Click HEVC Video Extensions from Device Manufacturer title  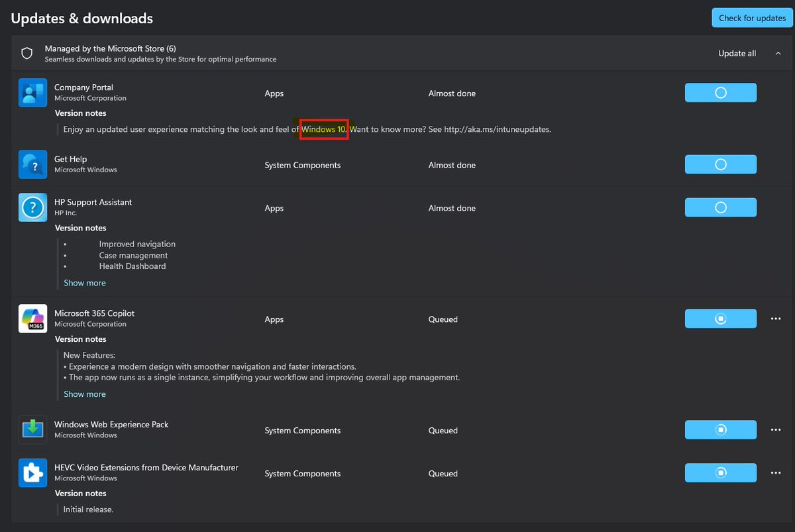tap(146, 467)
